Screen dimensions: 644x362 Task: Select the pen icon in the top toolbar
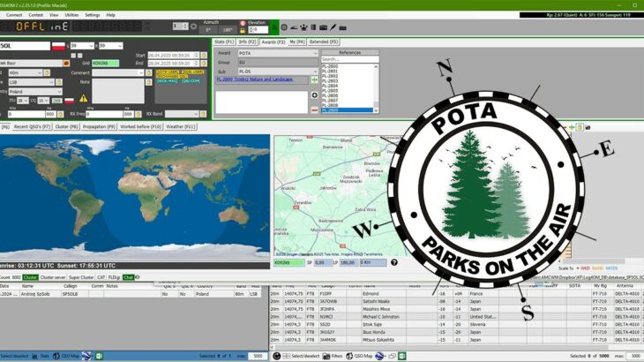pyautogui.click(x=333, y=27)
